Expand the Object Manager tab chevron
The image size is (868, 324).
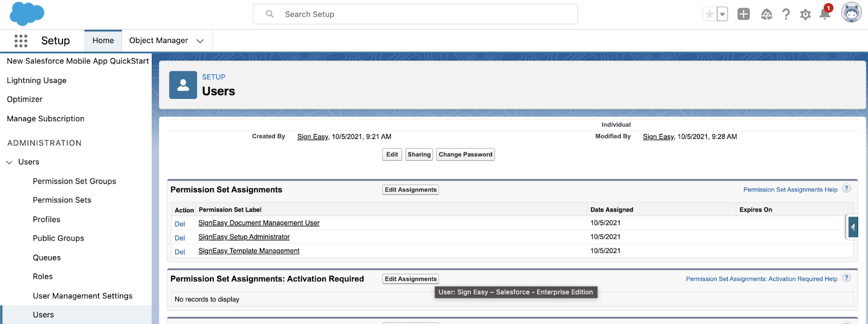[x=200, y=41]
